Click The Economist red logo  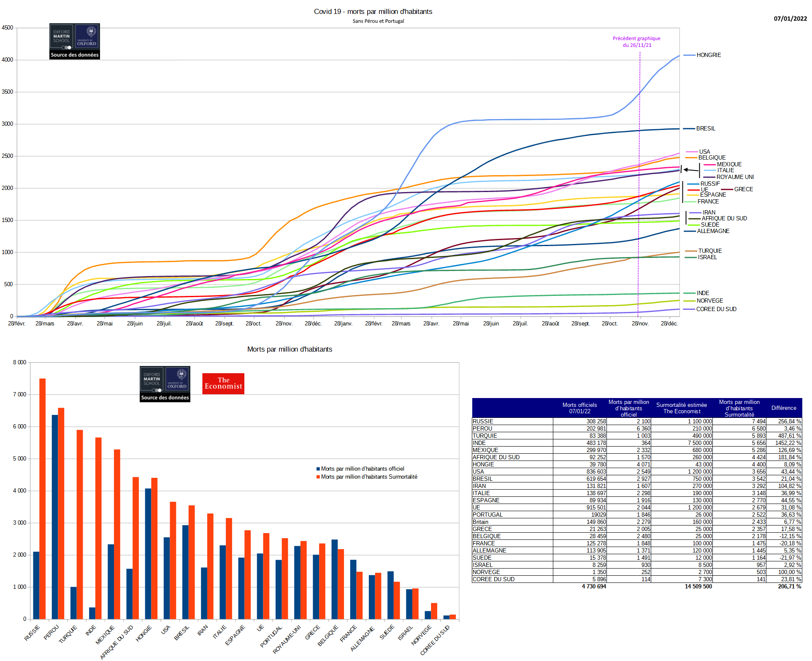[223, 383]
